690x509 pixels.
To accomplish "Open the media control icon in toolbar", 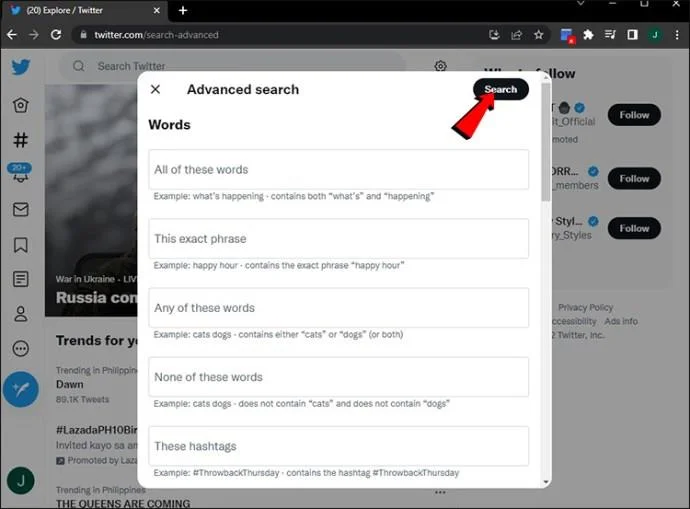I will tap(610, 35).
